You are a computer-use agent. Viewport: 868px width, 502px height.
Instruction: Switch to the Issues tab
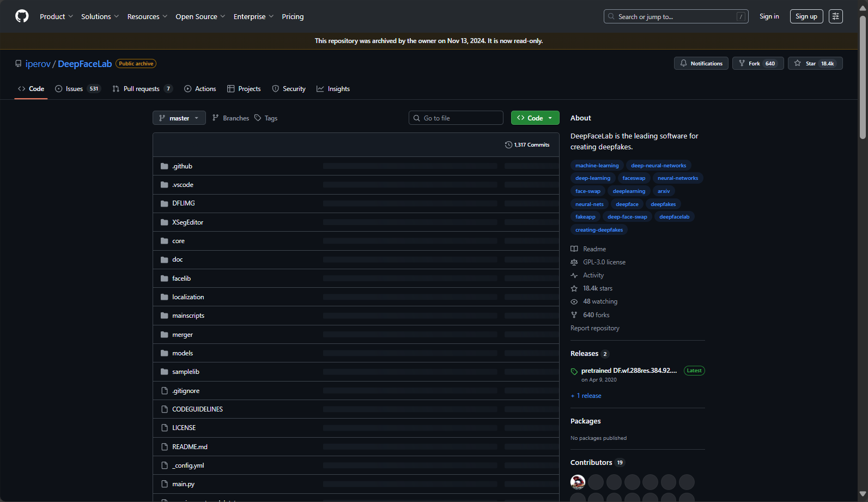pos(77,89)
